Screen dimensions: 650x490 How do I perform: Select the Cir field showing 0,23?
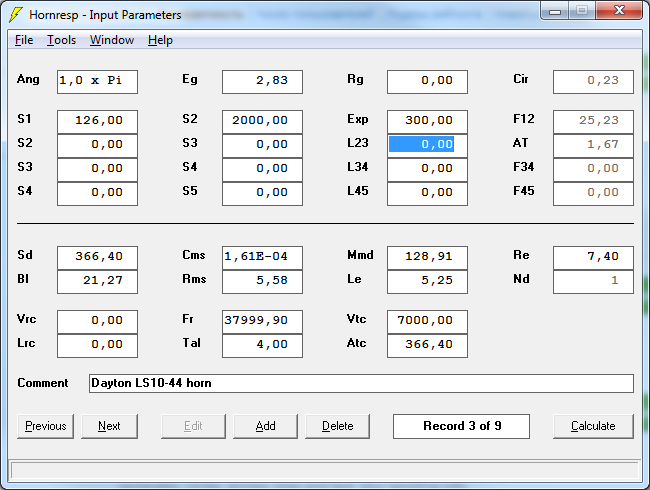(593, 82)
